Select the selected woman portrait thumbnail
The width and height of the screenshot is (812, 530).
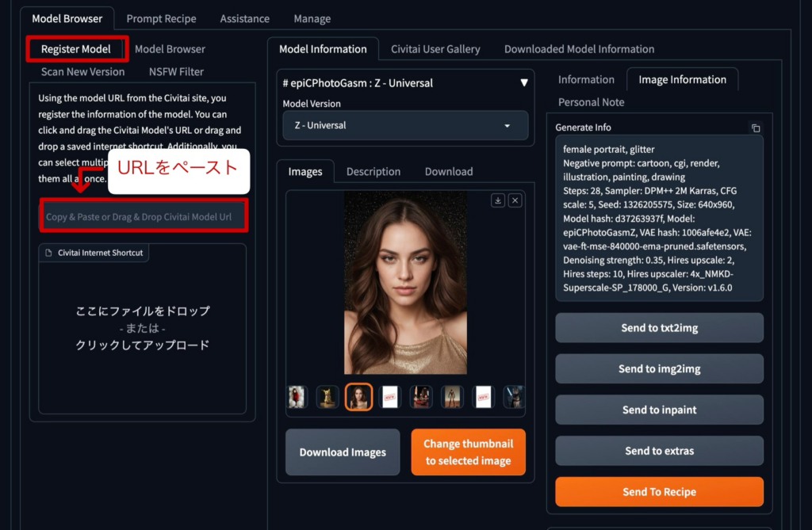coord(358,397)
